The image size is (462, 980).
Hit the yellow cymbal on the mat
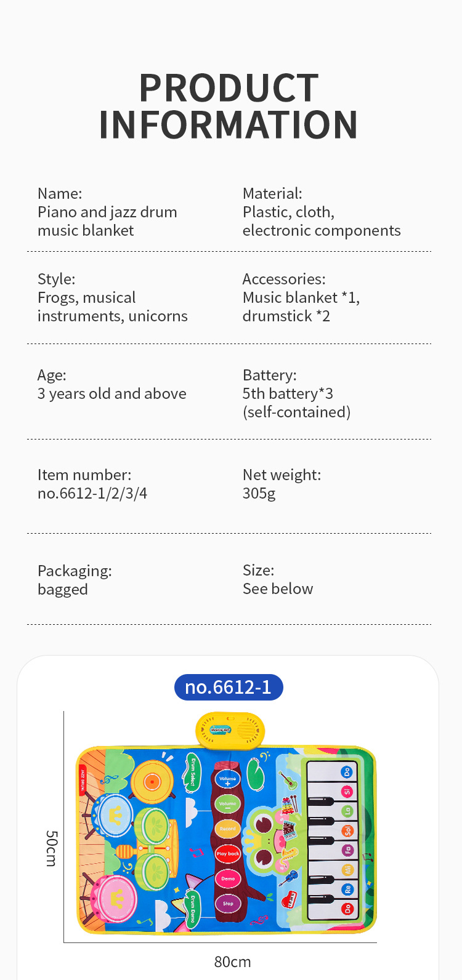[x=152, y=782]
